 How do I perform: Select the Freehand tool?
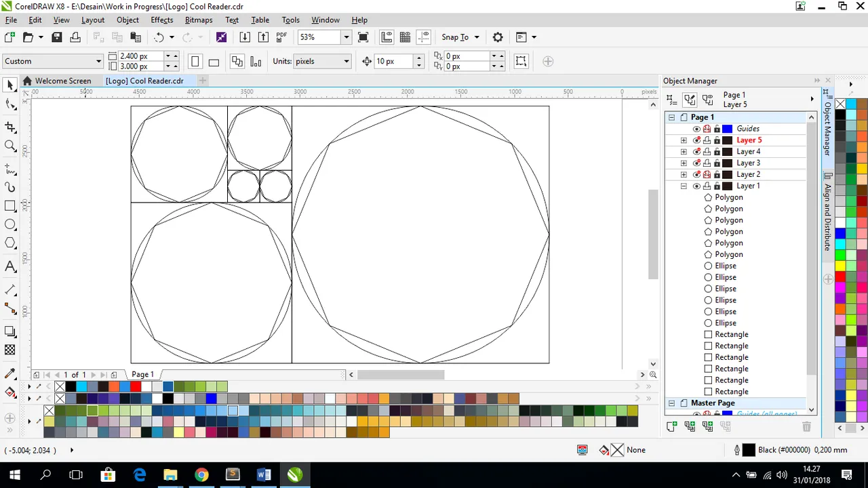(10, 169)
